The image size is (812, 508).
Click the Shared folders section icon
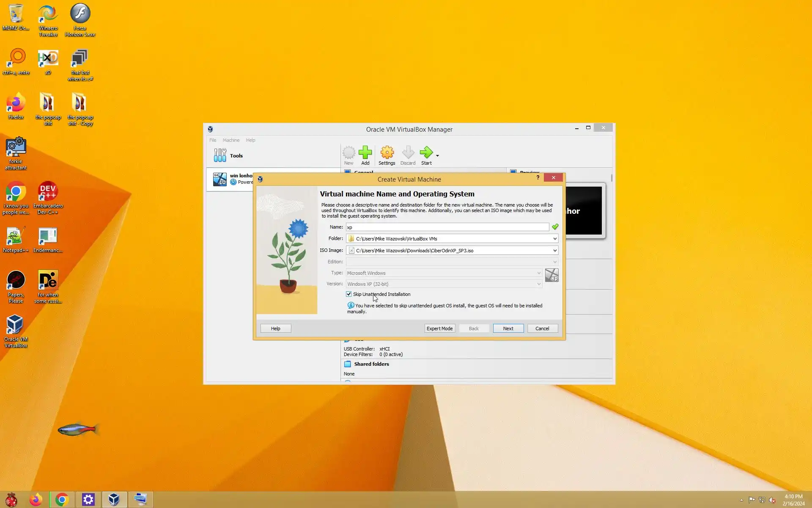point(348,364)
